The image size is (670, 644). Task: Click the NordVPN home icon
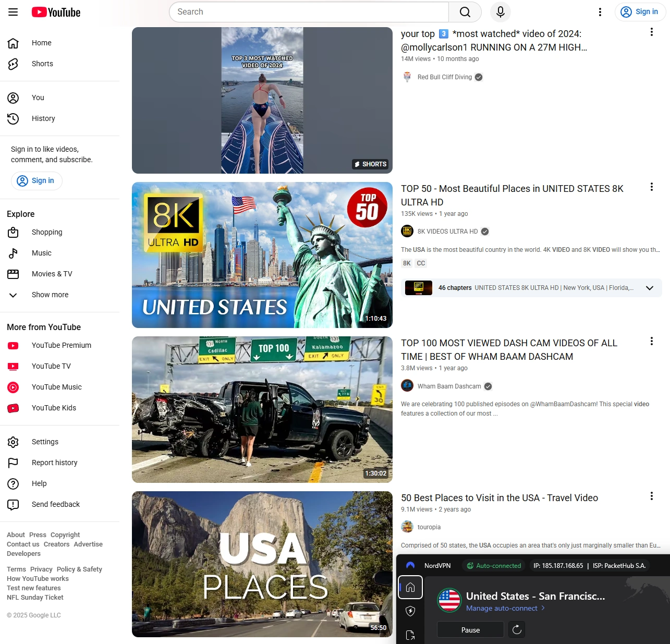tap(410, 587)
